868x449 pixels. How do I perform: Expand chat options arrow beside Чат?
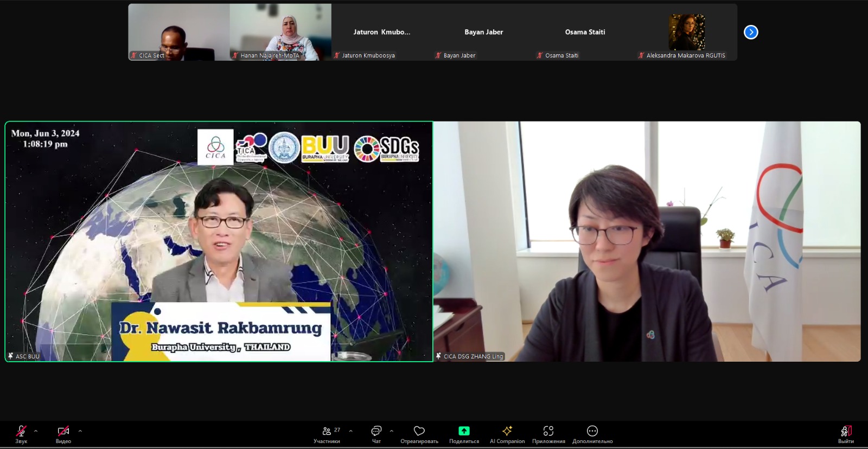(391, 431)
